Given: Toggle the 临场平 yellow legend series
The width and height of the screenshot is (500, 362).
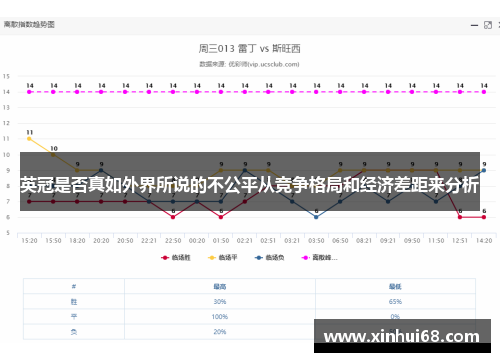Looking at the screenshot, I should [222, 258].
